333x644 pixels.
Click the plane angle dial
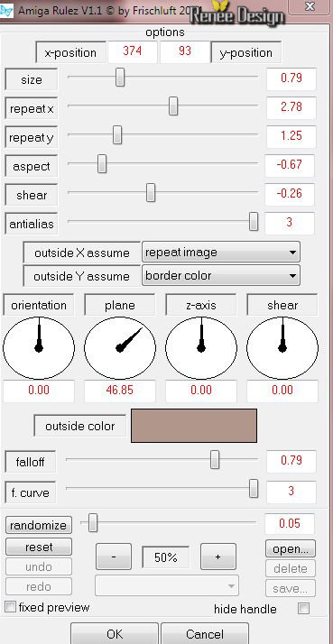click(x=120, y=347)
